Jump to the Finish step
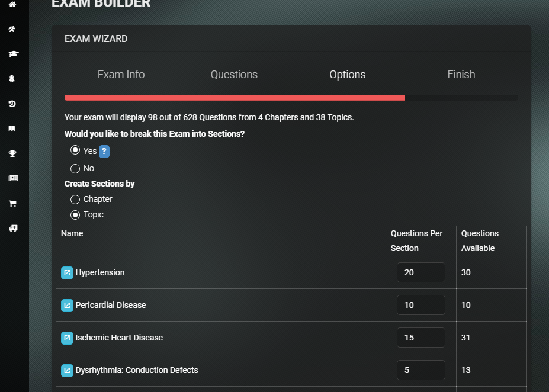 [x=461, y=75]
